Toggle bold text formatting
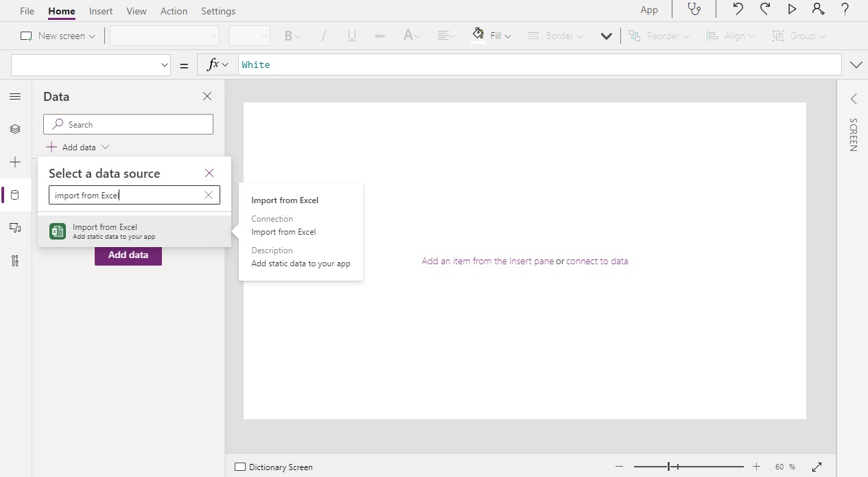 pos(288,35)
